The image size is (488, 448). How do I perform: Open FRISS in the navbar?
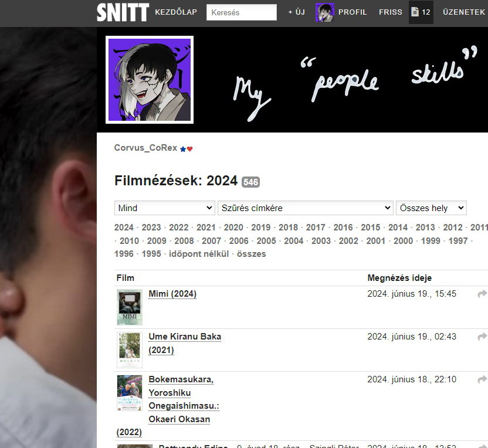click(x=390, y=12)
